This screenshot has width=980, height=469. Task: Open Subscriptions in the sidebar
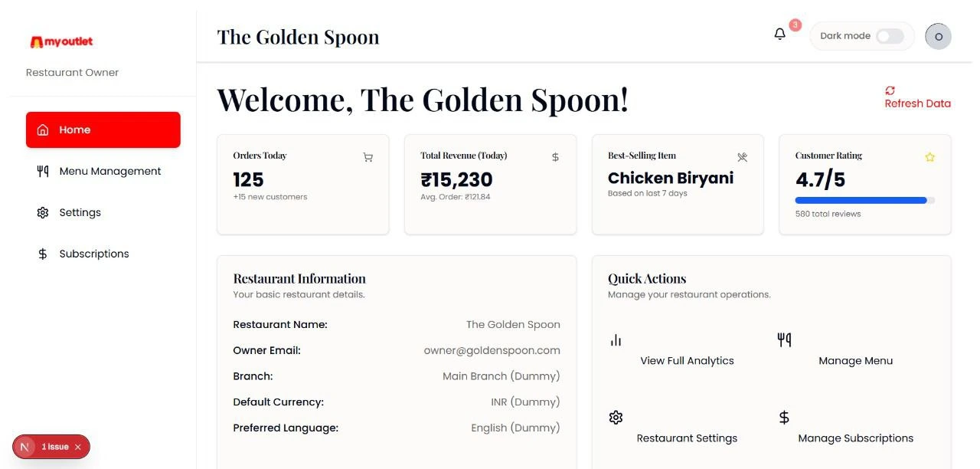pyautogui.click(x=103, y=254)
